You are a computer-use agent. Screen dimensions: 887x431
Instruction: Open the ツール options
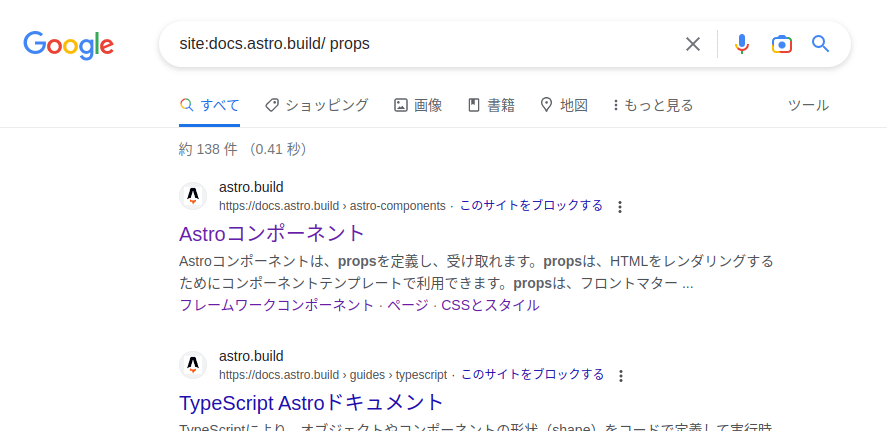click(808, 105)
